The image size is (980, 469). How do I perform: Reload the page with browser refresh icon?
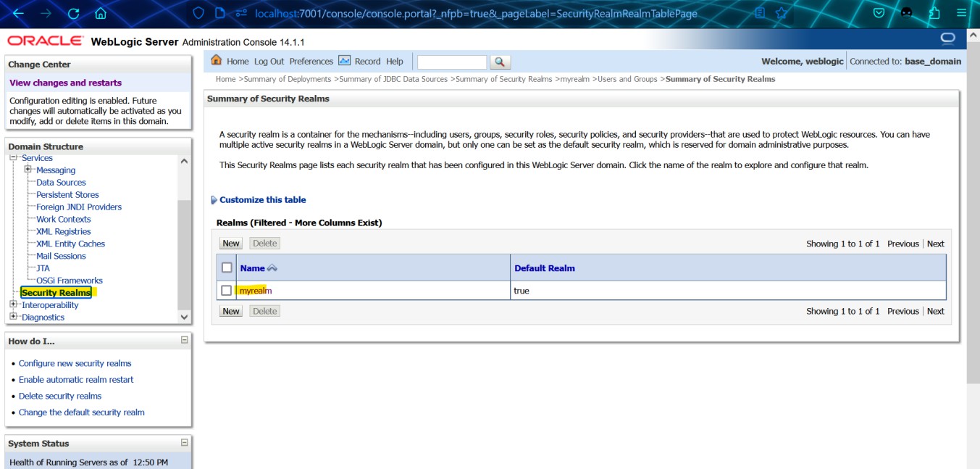73,13
